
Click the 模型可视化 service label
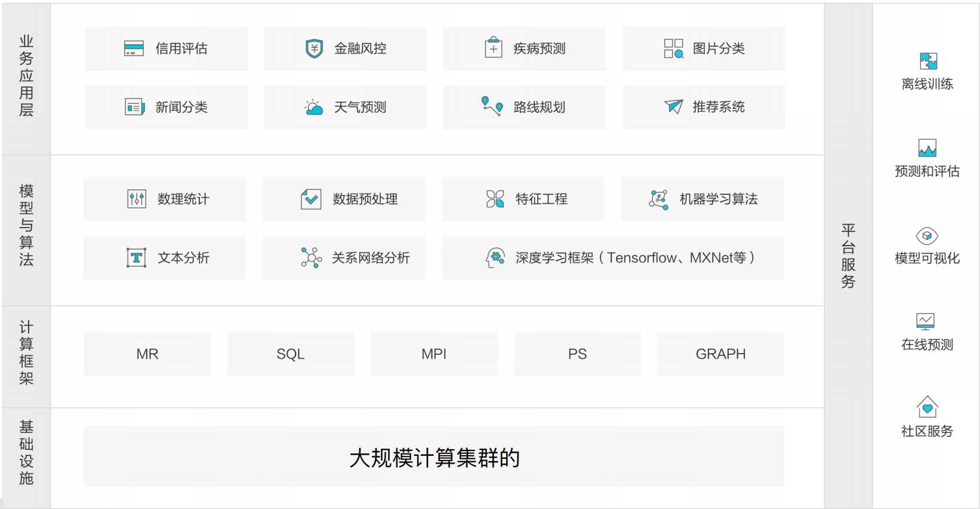(927, 258)
